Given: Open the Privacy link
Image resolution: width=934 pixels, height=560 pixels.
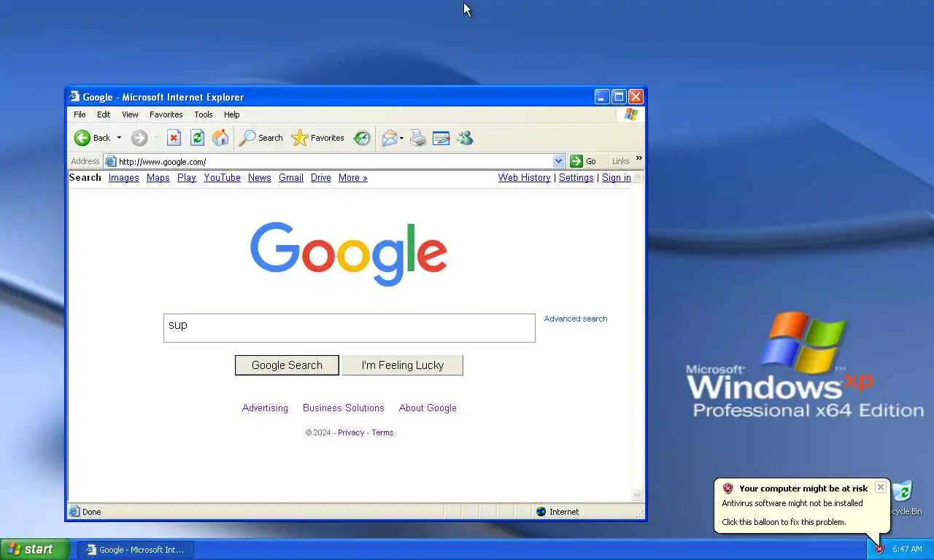Looking at the screenshot, I should point(351,432).
